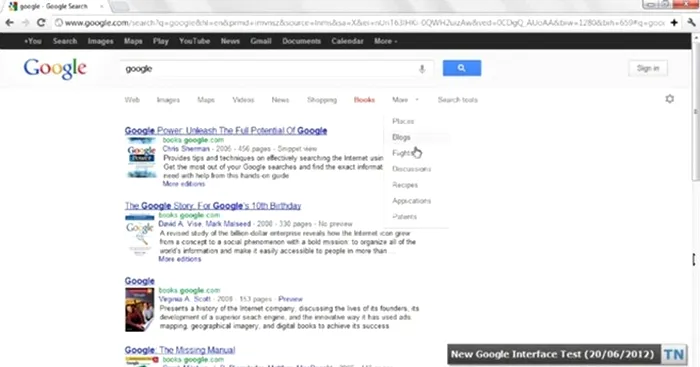Open the result titled just Google
The width and height of the screenshot is (700, 367).
140,281
